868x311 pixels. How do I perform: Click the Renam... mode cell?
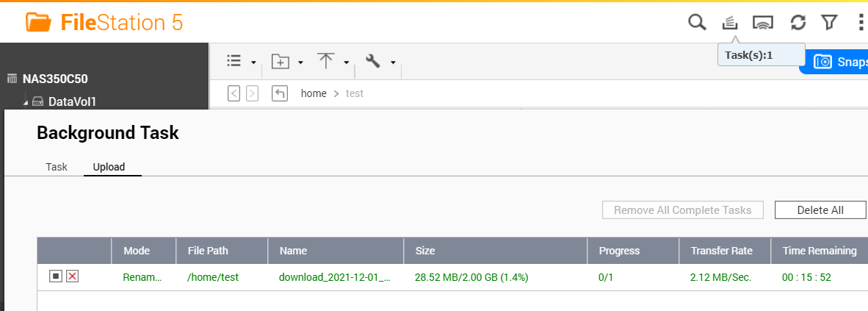coord(142,277)
